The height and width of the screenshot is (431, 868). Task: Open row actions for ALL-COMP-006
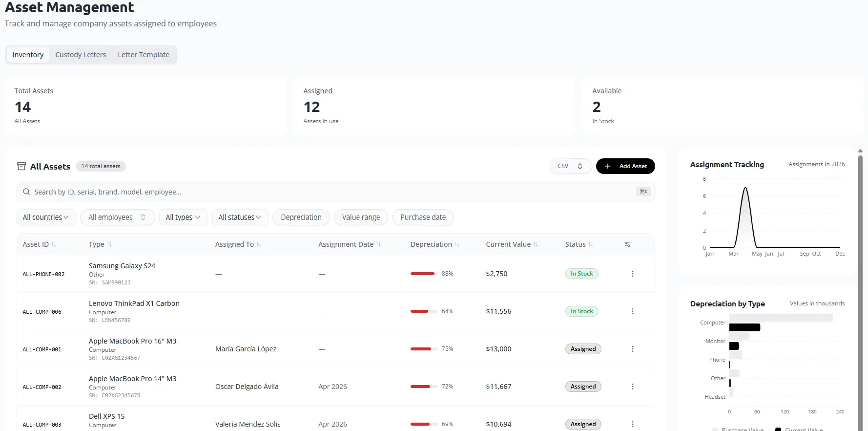point(633,311)
